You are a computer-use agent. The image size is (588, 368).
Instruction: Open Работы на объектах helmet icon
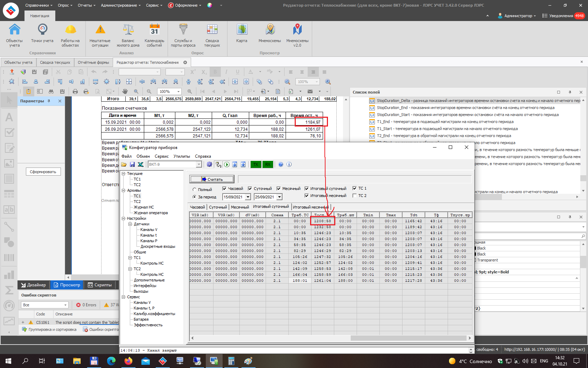tap(70, 35)
